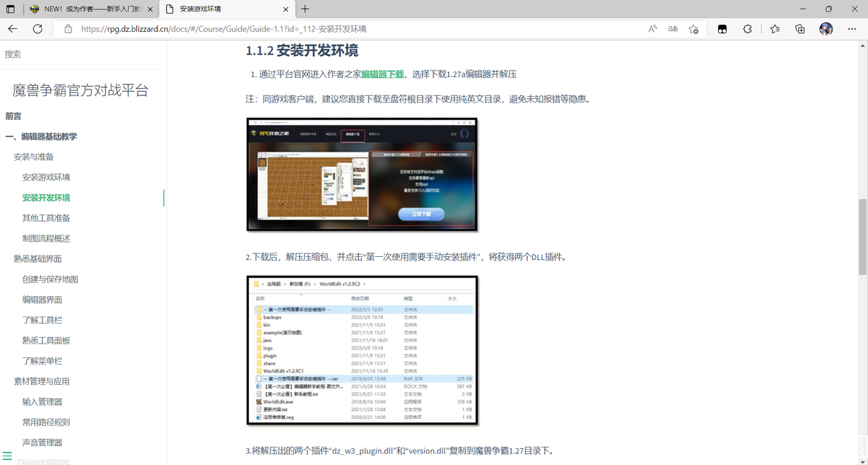Close the 安装游戏环境 tab
The image size is (868, 465).
(285, 9)
